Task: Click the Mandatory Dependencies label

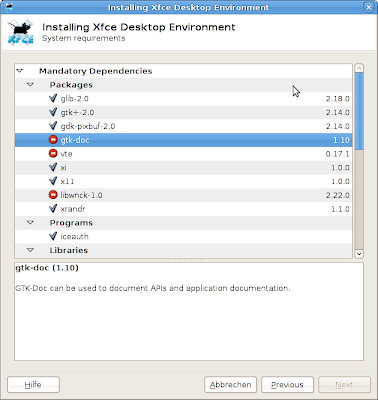Action: pos(96,71)
